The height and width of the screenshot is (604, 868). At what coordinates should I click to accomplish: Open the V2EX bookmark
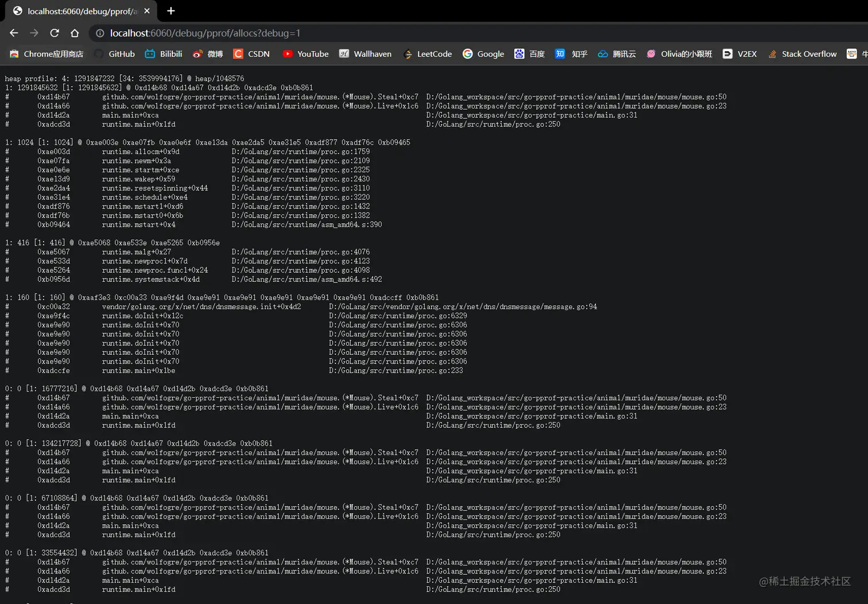(x=739, y=54)
